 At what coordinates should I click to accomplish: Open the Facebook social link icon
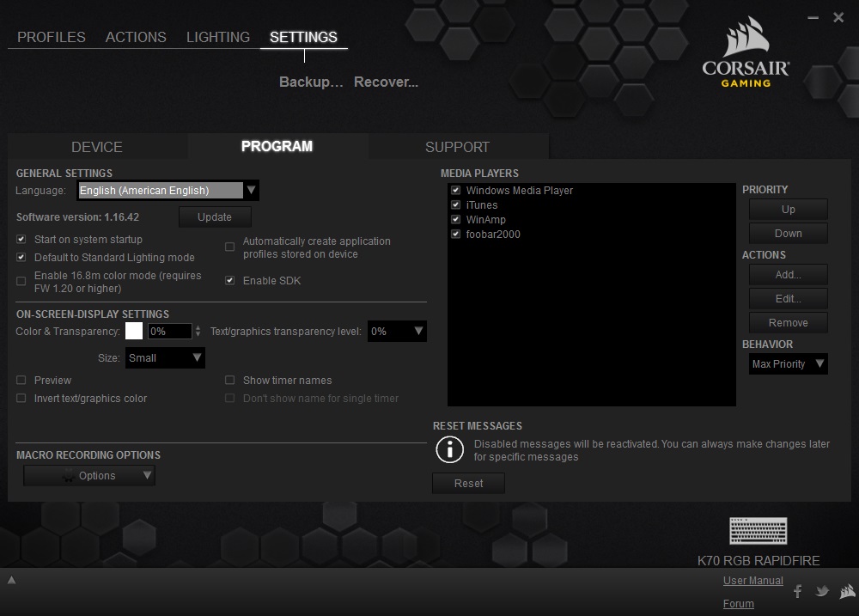pyautogui.click(x=798, y=591)
